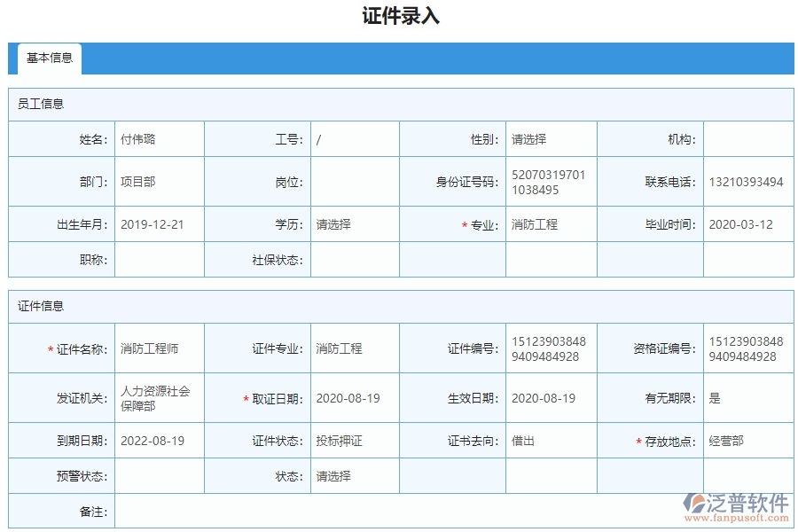Click the 工号 input field
798x532 pixels.
pos(355,138)
